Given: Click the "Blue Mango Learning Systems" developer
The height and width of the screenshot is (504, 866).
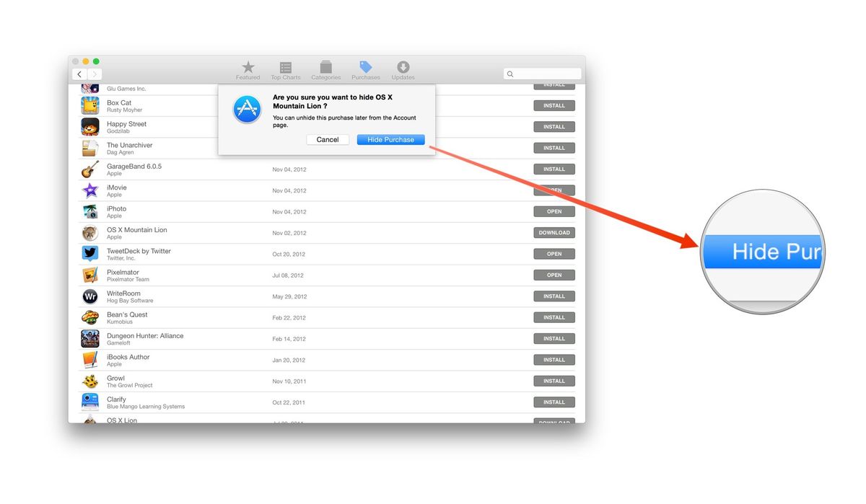Looking at the screenshot, I should coord(146,407).
